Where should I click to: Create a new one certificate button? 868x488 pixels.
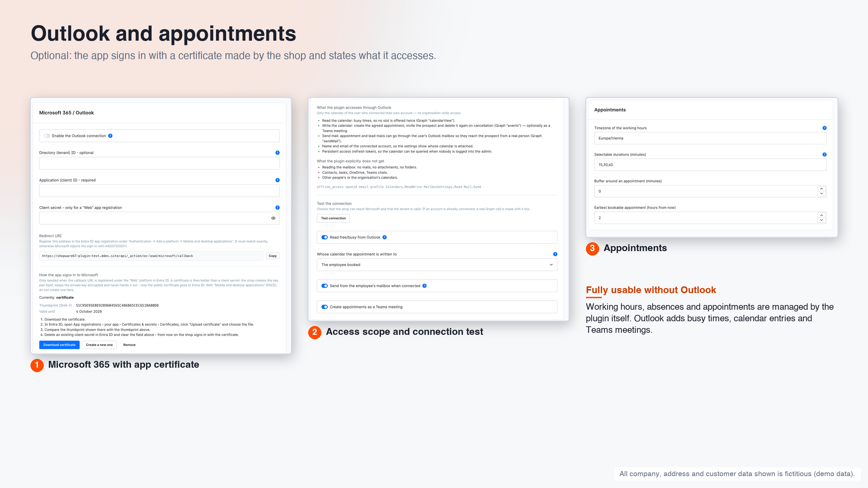click(99, 345)
